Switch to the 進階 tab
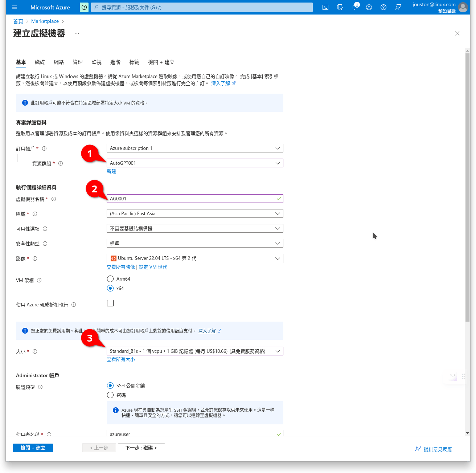476x473 pixels. pos(115,62)
